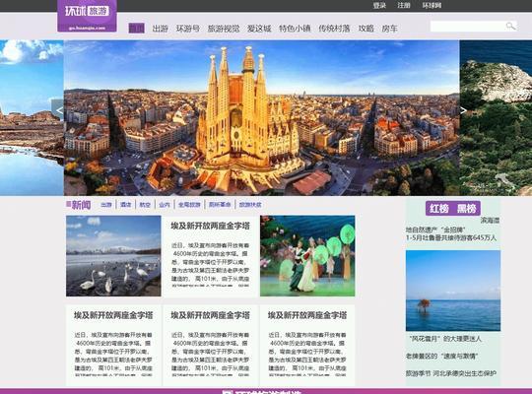Open the 登录 login link

(379, 6)
